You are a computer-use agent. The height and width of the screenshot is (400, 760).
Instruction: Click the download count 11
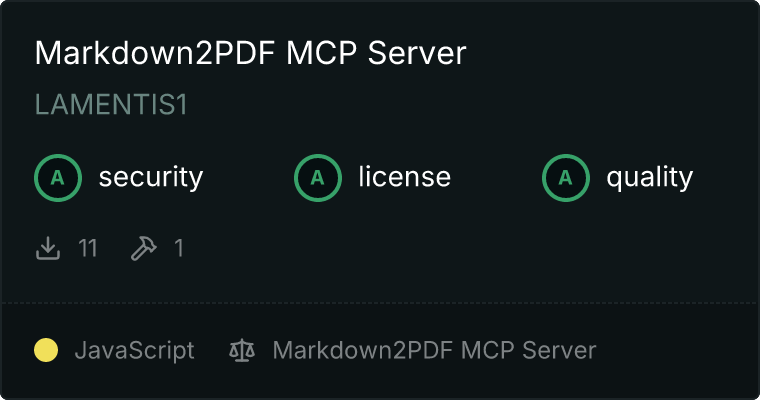[88, 248]
